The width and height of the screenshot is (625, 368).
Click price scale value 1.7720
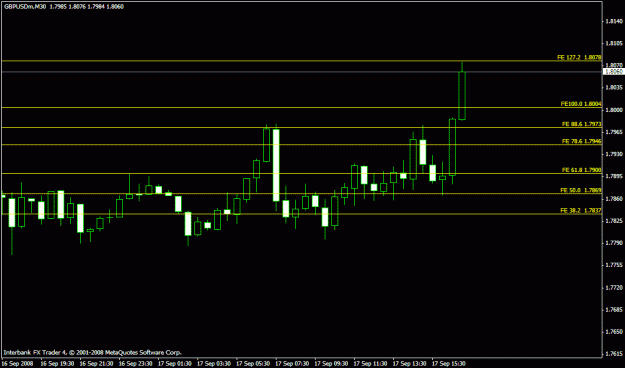click(614, 287)
